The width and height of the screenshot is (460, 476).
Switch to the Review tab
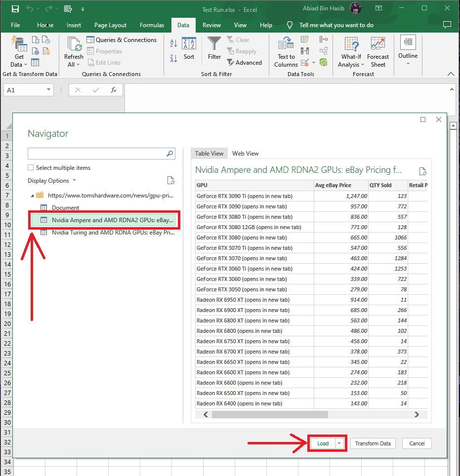pyautogui.click(x=212, y=25)
